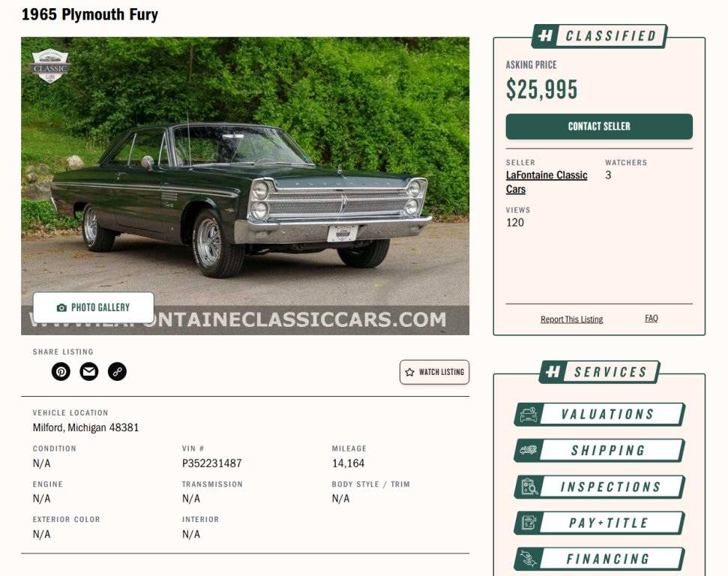Select the Financing handshake icon
This screenshot has height=576, width=728.
[530, 559]
